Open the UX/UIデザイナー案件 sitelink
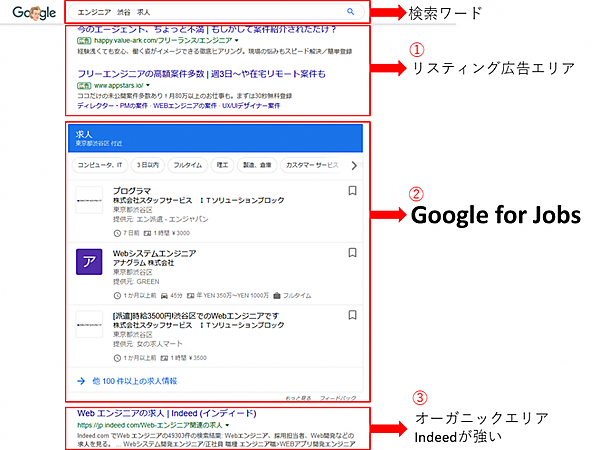Image resolution: width=600 pixels, height=450 pixels. [x=251, y=106]
